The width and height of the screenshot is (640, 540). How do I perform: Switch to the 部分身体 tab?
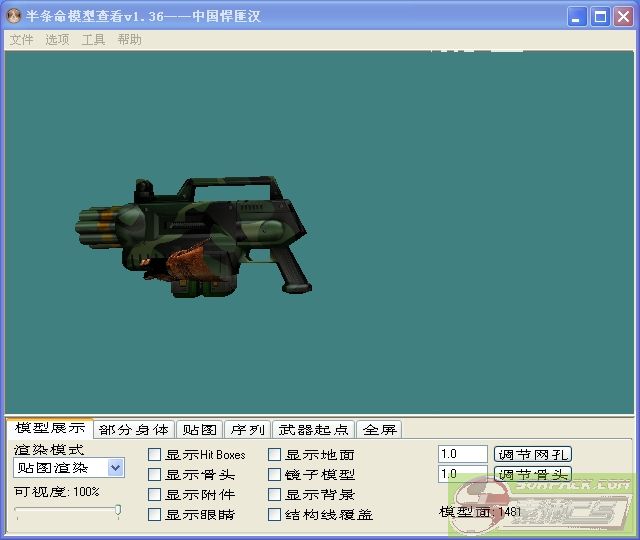point(134,430)
